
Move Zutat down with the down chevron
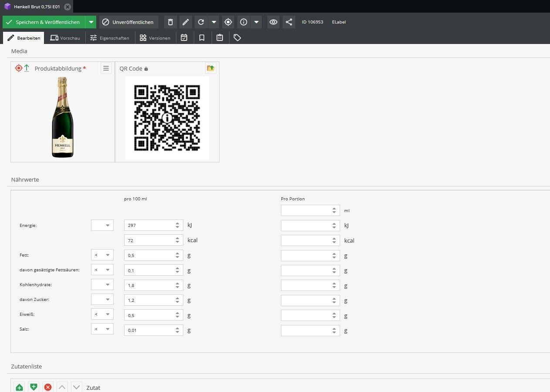point(77,387)
